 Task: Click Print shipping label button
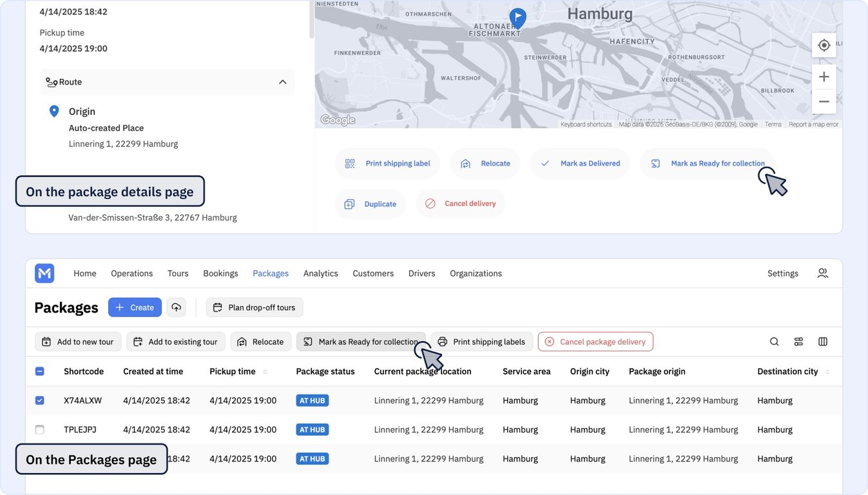(x=387, y=164)
